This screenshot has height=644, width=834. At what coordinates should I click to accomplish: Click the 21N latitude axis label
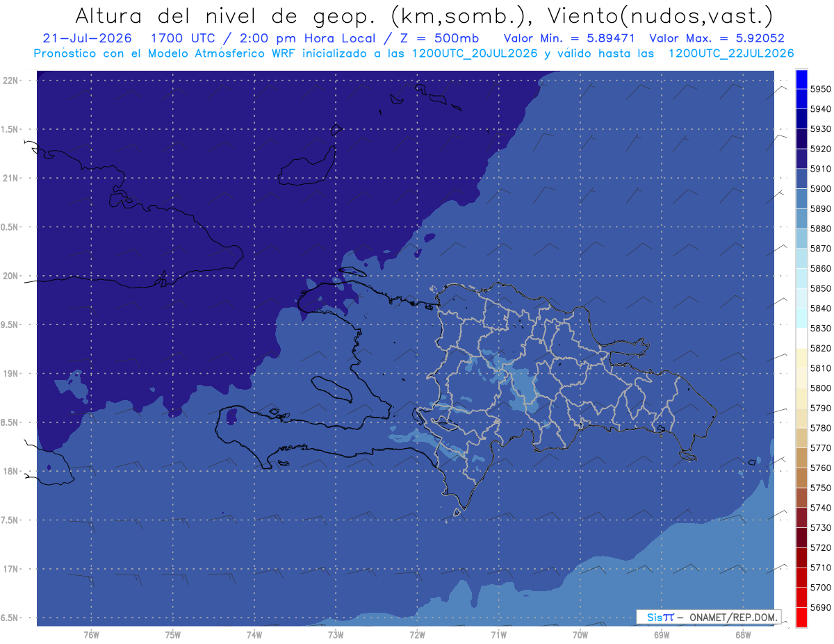[10, 178]
